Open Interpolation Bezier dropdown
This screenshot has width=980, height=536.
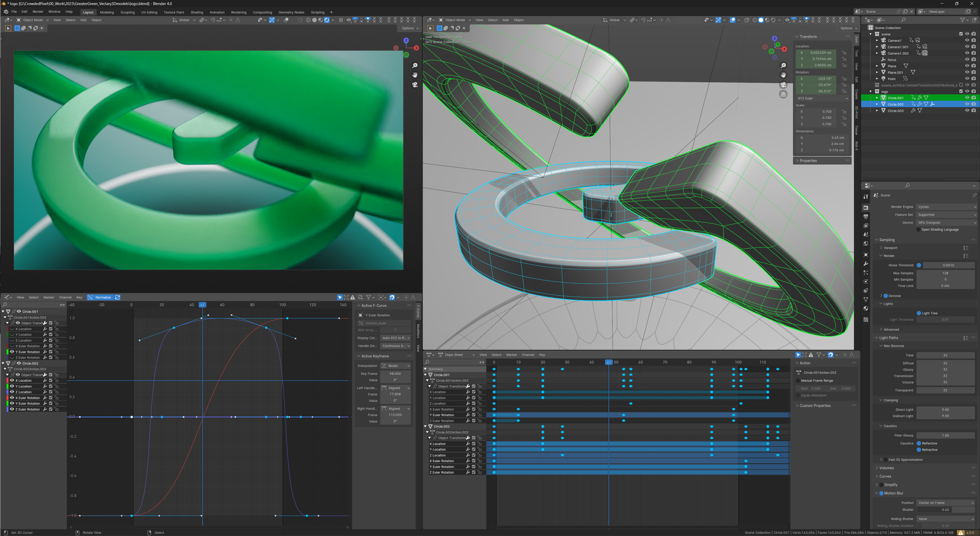[x=396, y=366]
